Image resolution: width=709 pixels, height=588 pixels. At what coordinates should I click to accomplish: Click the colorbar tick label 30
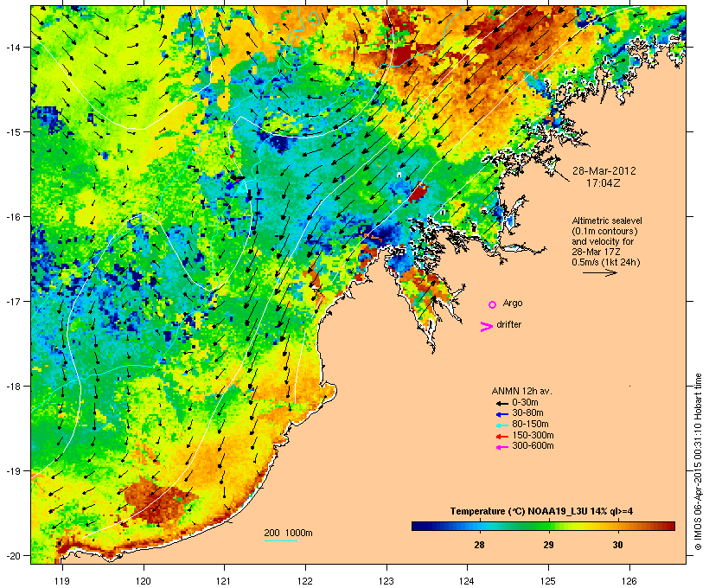point(617,545)
